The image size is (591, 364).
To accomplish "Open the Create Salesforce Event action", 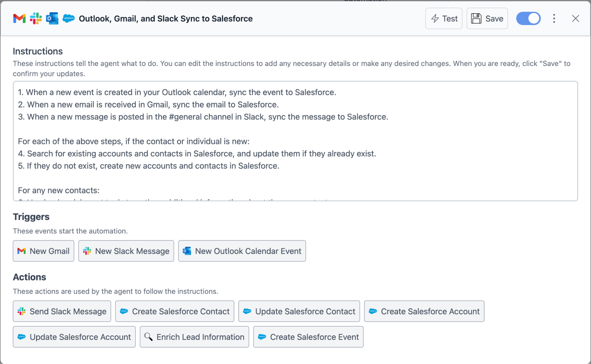I will [x=308, y=337].
